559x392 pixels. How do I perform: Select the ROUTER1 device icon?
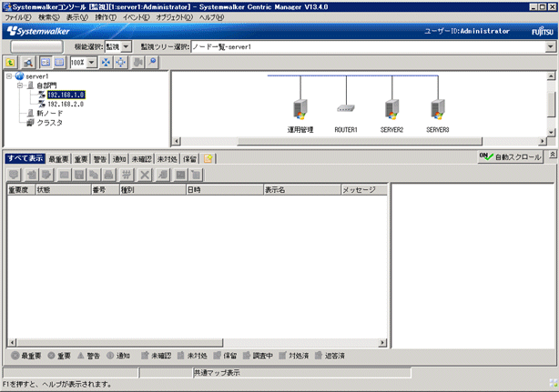tap(345, 108)
